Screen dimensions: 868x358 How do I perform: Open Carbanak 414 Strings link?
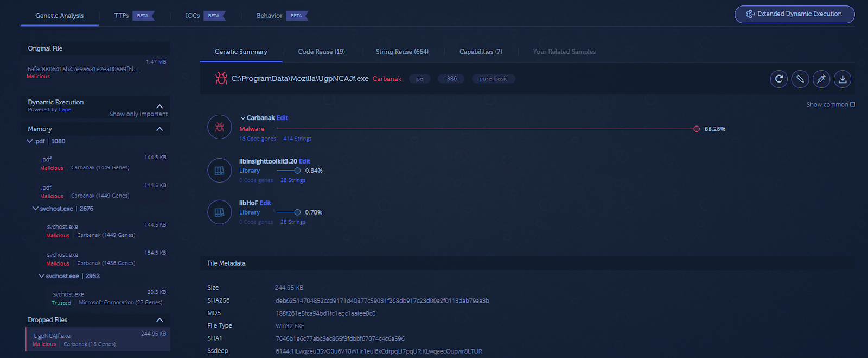[x=297, y=139]
